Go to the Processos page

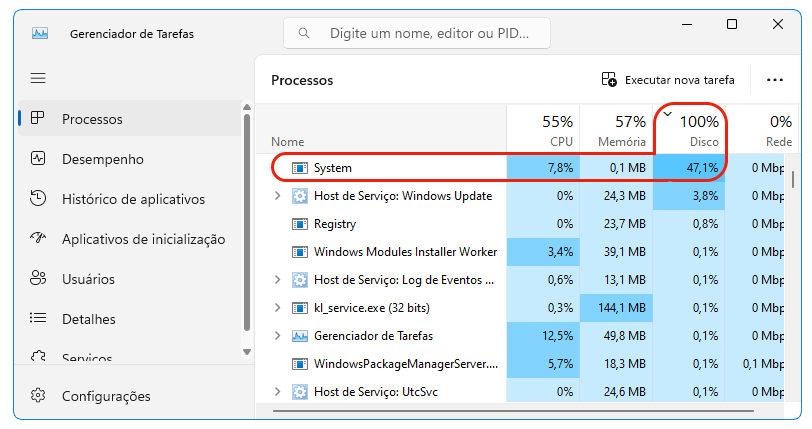(x=130, y=119)
